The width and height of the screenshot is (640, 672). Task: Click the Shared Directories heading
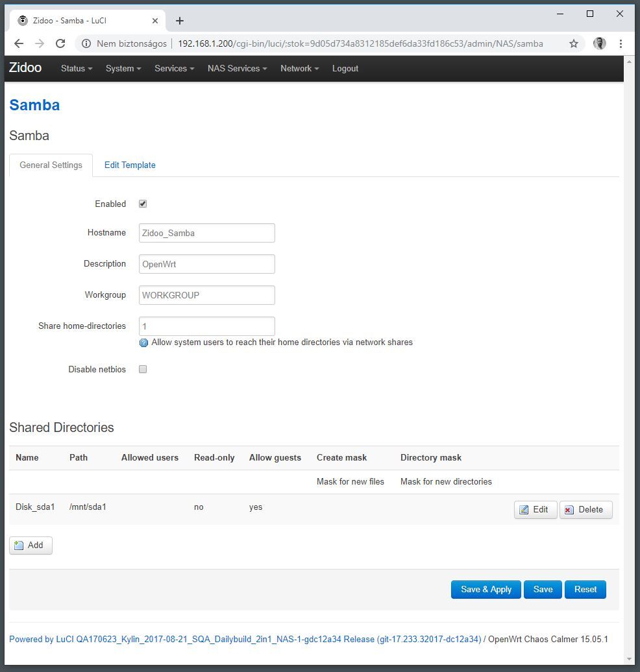click(62, 427)
